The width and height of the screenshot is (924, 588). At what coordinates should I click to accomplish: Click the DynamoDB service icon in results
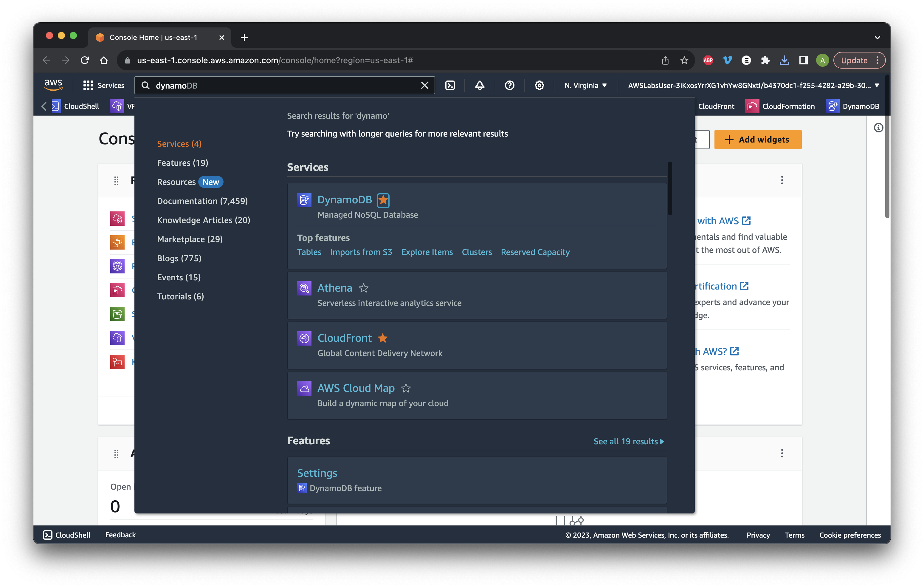click(304, 200)
